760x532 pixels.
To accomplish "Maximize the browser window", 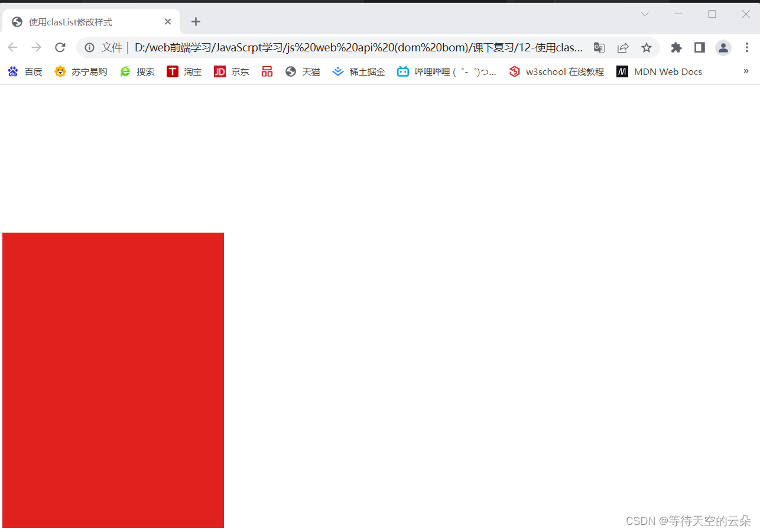I will (712, 14).
